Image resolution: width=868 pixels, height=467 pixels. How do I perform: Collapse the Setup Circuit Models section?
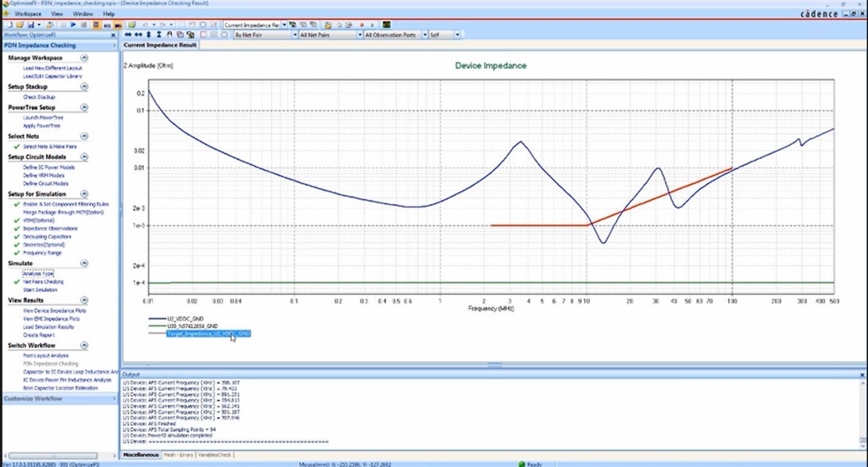click(84, 156)
